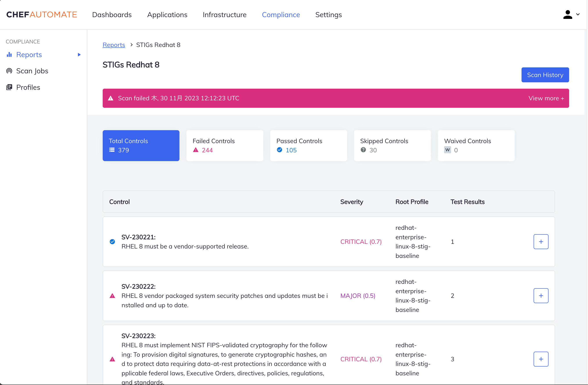Open the user profile icon menu
588x385 pixels.
click(x=568, y=14)
